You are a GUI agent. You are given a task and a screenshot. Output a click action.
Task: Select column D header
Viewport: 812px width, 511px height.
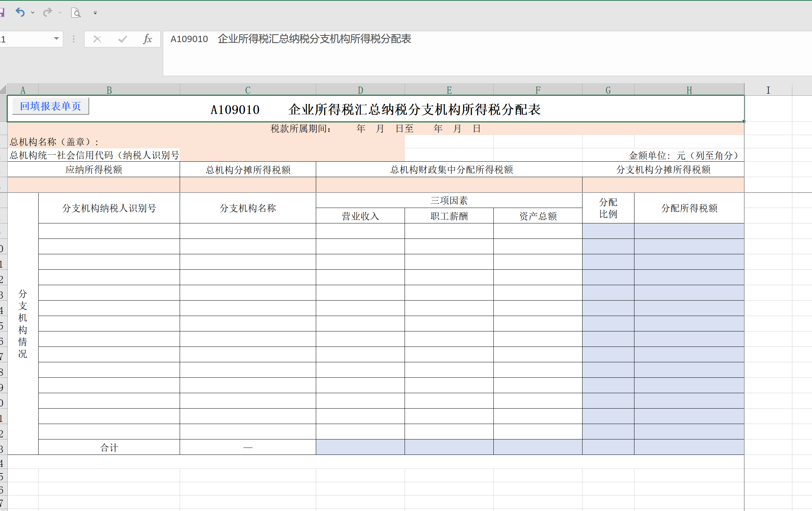pyautogui.click(x=360, y=90)
